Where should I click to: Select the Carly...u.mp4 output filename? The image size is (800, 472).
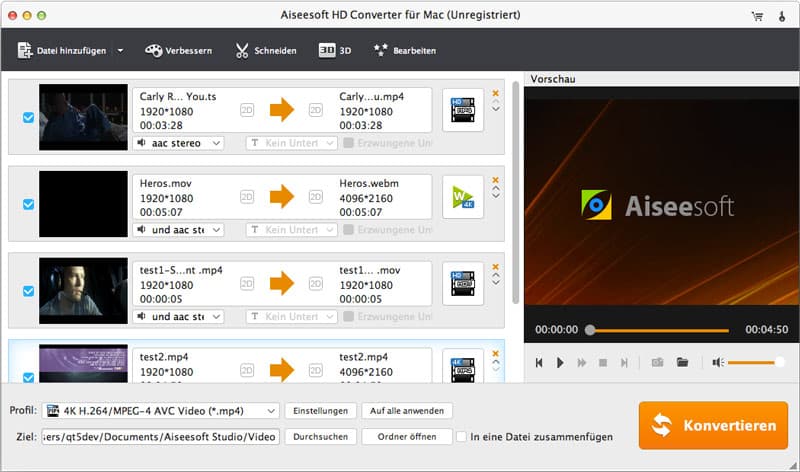coord(371,96)
